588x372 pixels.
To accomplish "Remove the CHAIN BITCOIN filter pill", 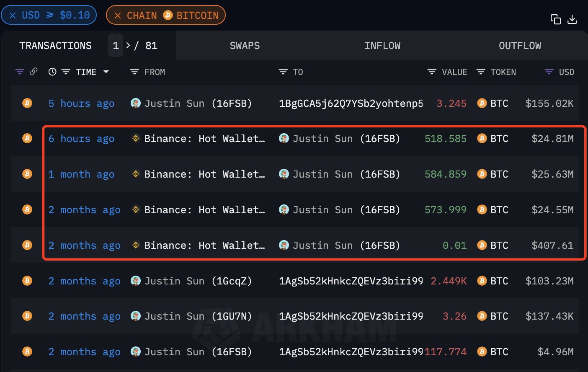I will tap(117, 15).
